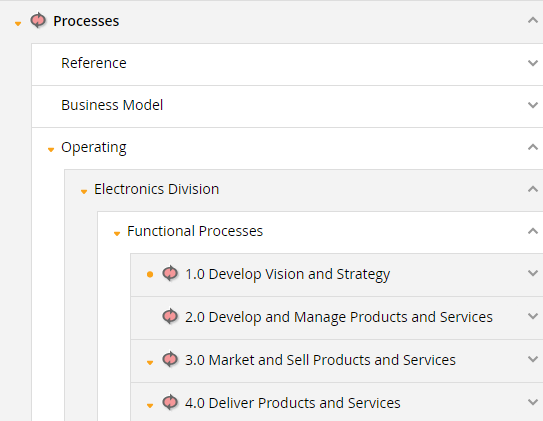This screenshot has height=421, width=543.
Task: Collapse Electronics Division via the right chevron
Action: pos(533,189)
